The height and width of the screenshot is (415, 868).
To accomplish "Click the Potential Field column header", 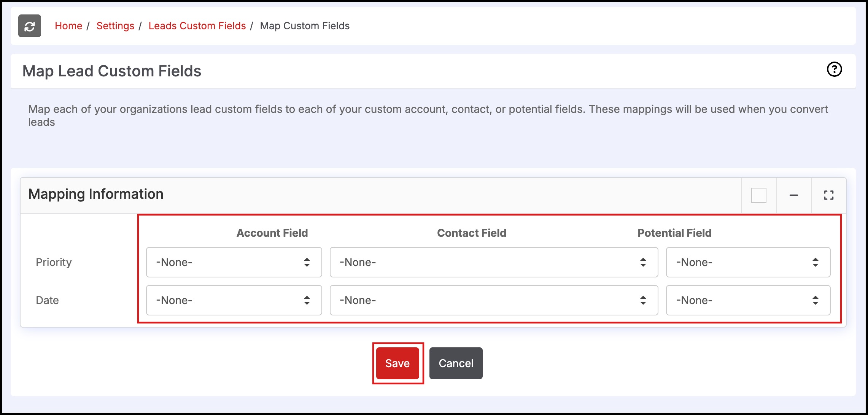I will [674, 233].
